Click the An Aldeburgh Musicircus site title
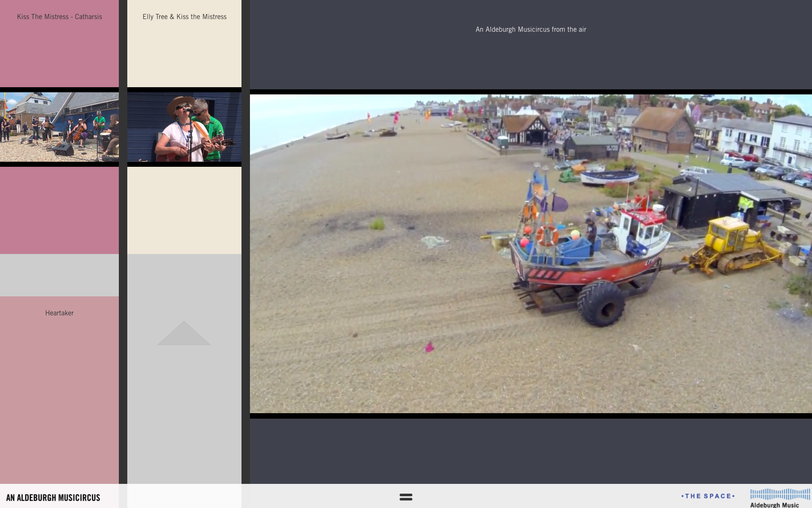Screen dimensions: 812x508 [53, 497]
